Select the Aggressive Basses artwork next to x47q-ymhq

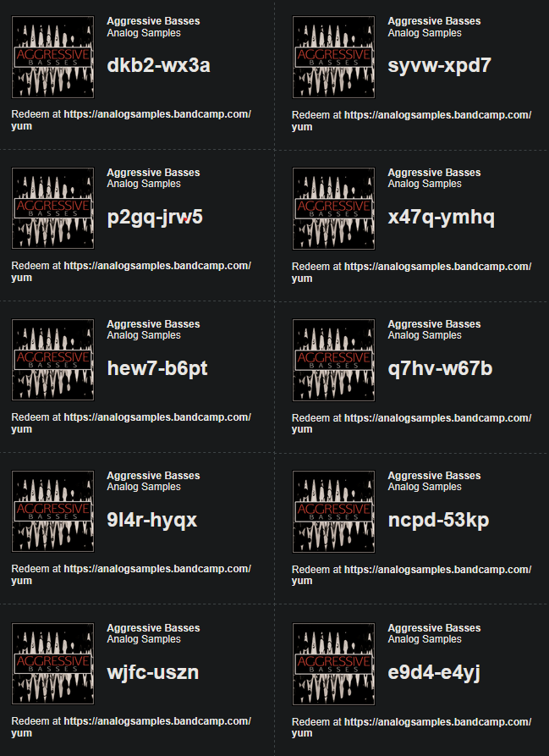click(x=333, y=209)
